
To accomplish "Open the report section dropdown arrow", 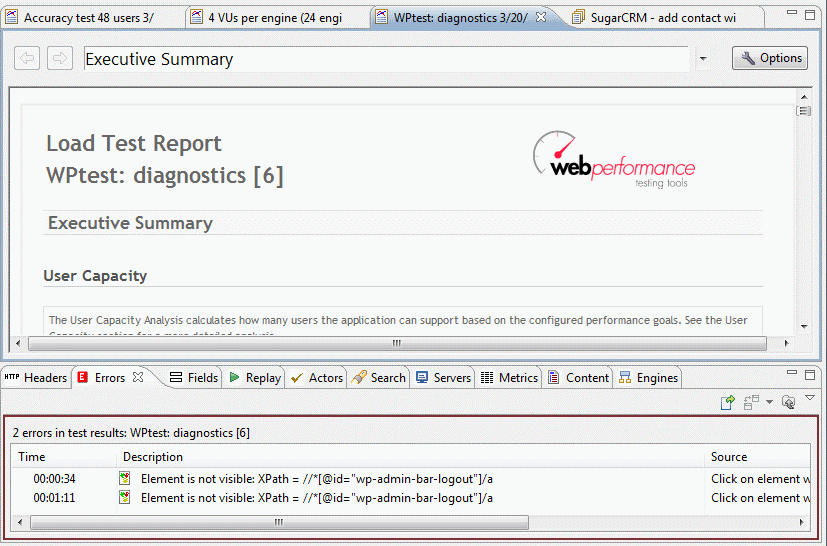I will pos(703,59).
